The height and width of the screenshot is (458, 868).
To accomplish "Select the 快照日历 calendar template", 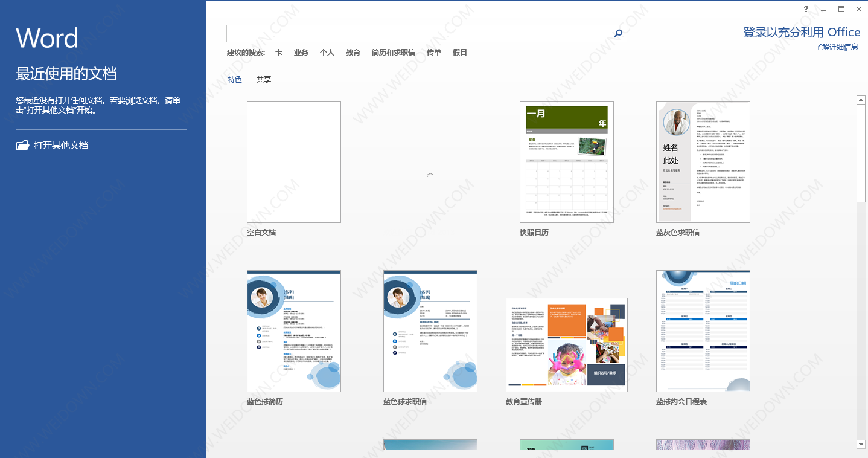I will pos(566,162).
